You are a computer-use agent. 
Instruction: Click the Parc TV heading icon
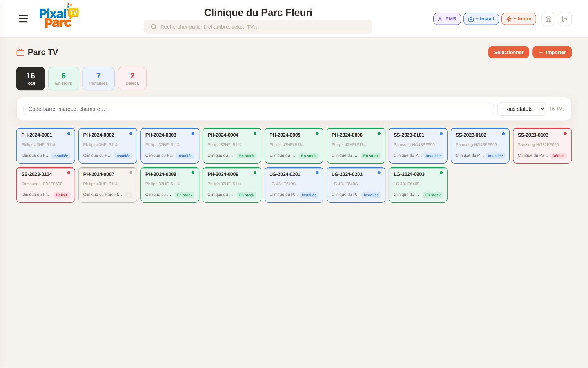point(20,52)
